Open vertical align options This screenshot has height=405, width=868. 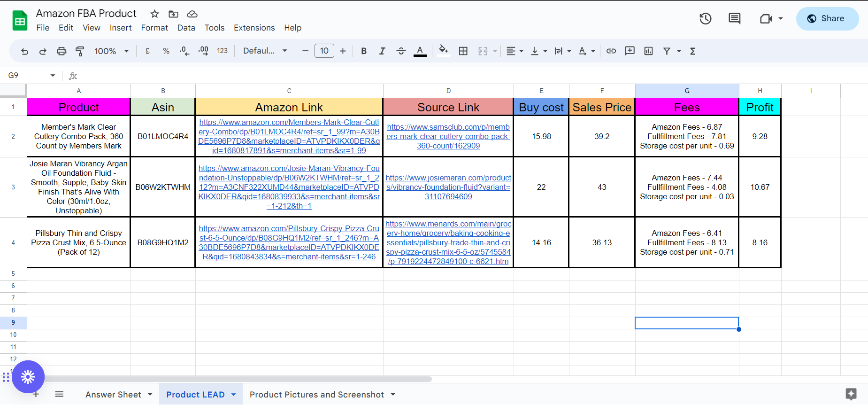click(x=538, y=51)
